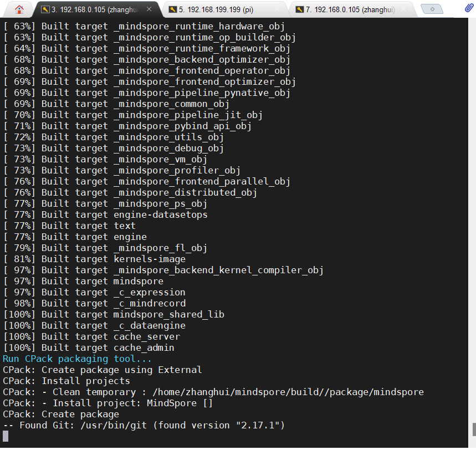Click '_mindspore_pybind_api_obj' target text
The width and height of the screenshot is (476, 450).
tap(183, 126)
